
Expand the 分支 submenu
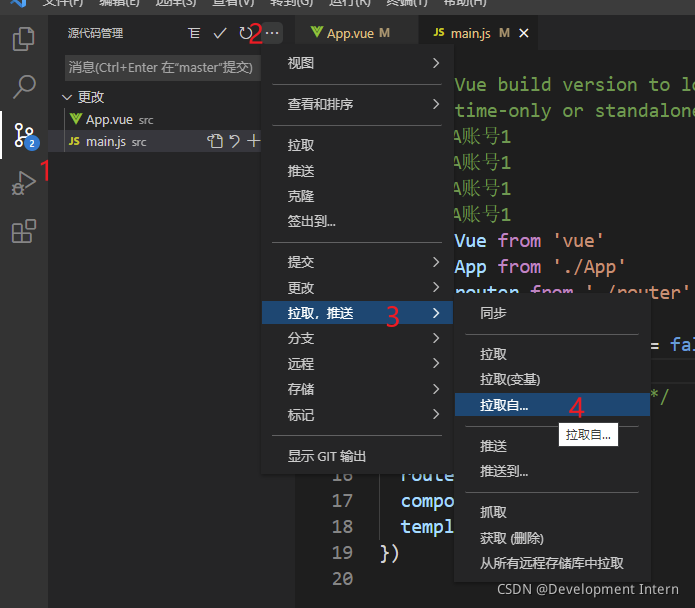[x=357, y=339]
